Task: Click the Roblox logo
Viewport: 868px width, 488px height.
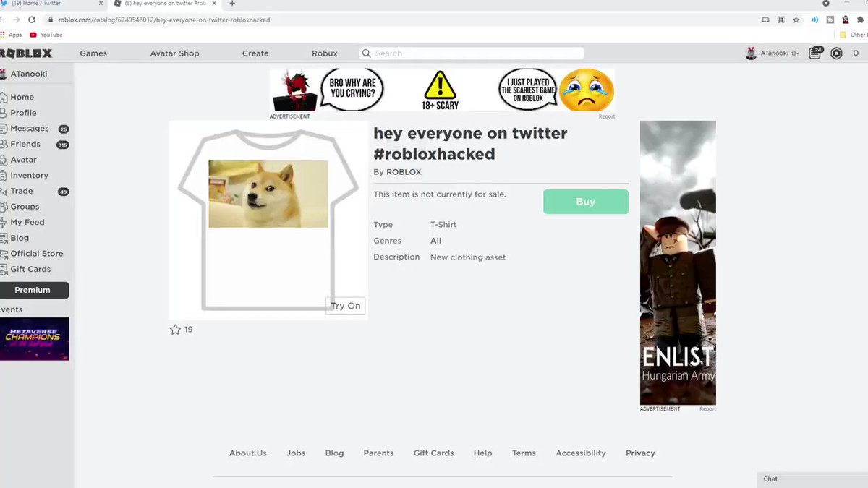Action: pos(26,53)
